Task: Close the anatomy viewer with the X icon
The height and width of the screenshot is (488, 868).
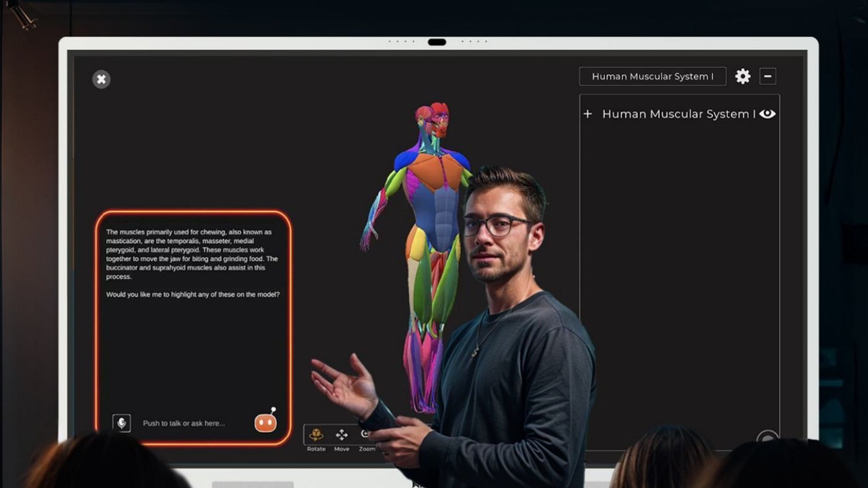Action: [x=101, y=79]
